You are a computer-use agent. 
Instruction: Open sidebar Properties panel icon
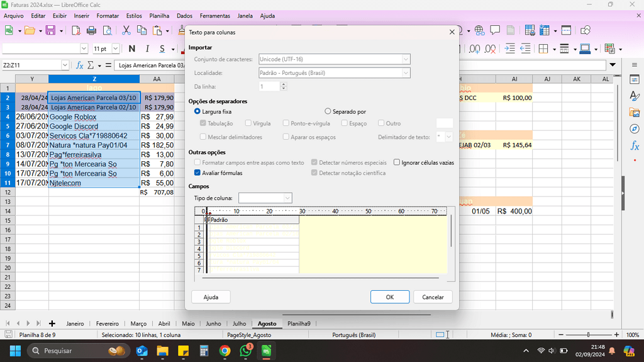[x=635, y=79]
